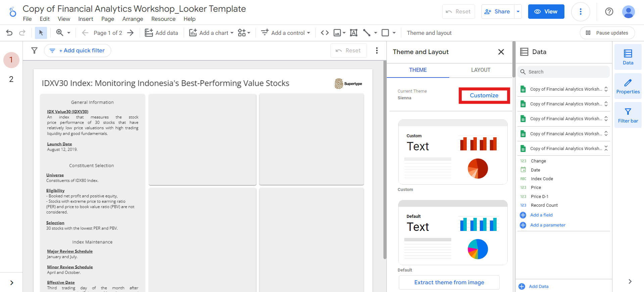Click Add a field link
Viewport: 644px width, 292px height.
[x=541, y=215]
